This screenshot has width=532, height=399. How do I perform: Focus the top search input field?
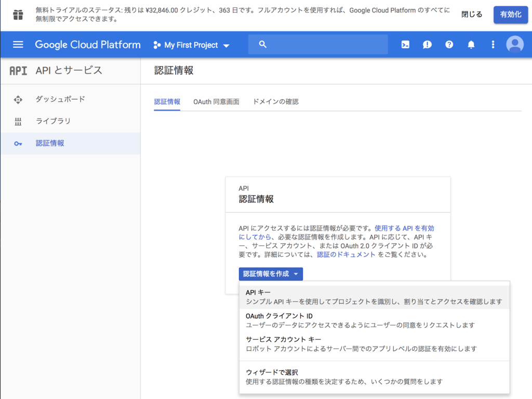(318, 44)
